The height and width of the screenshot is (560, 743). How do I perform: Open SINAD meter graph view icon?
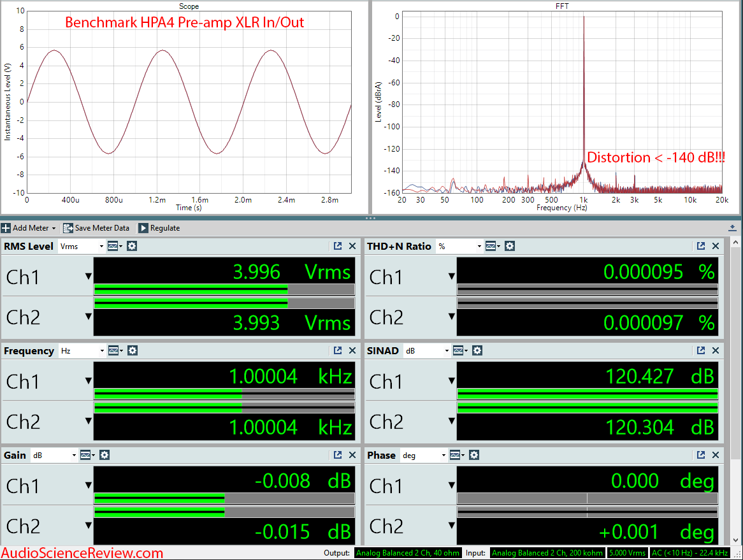(x=460, y=350)
